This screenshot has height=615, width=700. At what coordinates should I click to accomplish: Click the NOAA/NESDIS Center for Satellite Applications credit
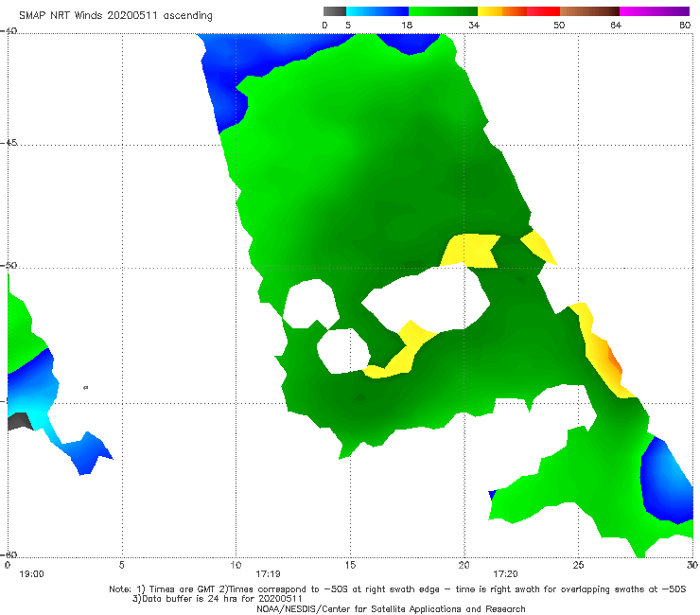pos(391,609)
